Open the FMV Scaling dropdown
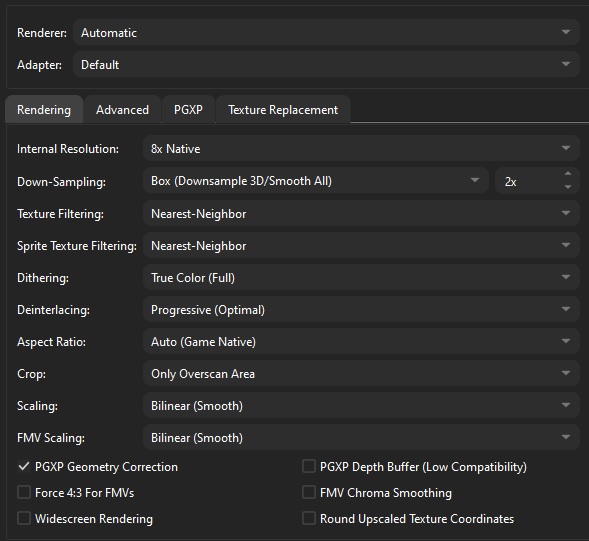 click(x=361, y=437)
